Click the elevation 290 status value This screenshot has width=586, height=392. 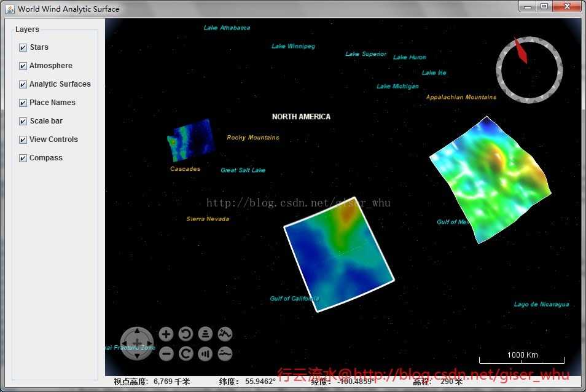[x=451, y=382]
